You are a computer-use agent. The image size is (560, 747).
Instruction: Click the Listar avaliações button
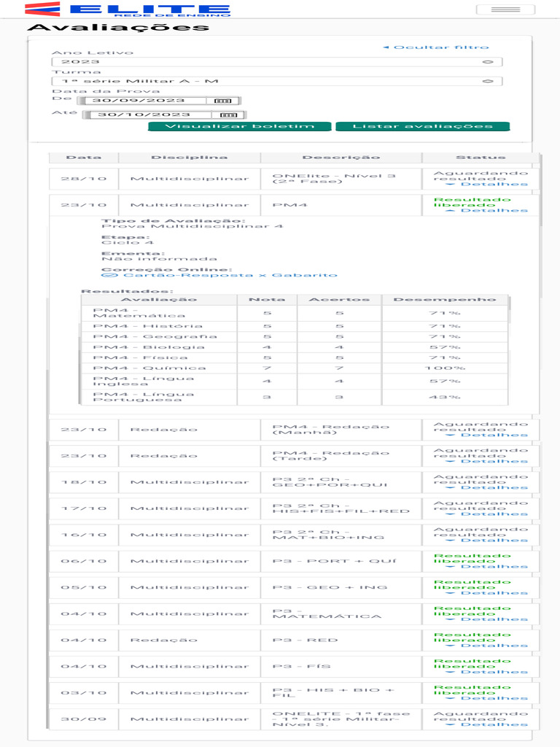click(422, 126)
